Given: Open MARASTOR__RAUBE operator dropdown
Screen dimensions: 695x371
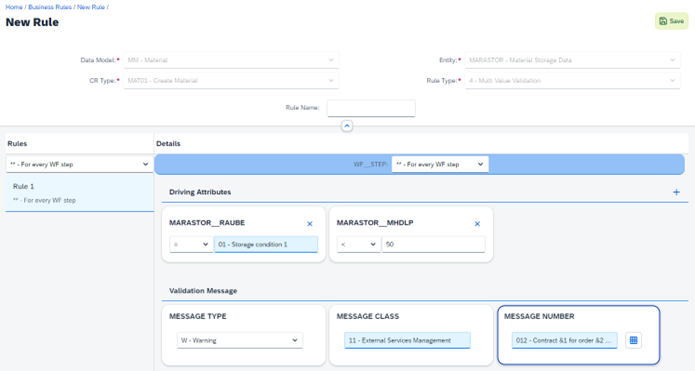Looking at the screenshot, I should tap(191, 244).
